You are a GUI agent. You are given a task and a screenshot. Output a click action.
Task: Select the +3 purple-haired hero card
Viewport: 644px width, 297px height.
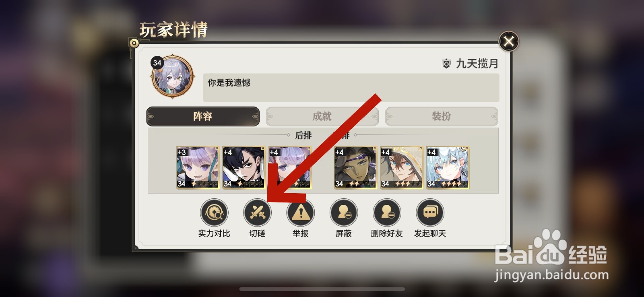198,168
